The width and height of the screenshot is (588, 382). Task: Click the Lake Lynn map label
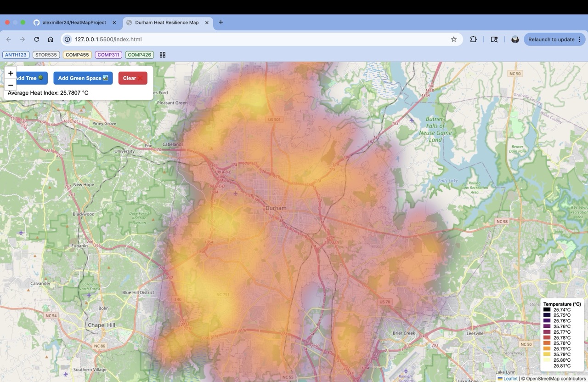[x=506, y=372]
